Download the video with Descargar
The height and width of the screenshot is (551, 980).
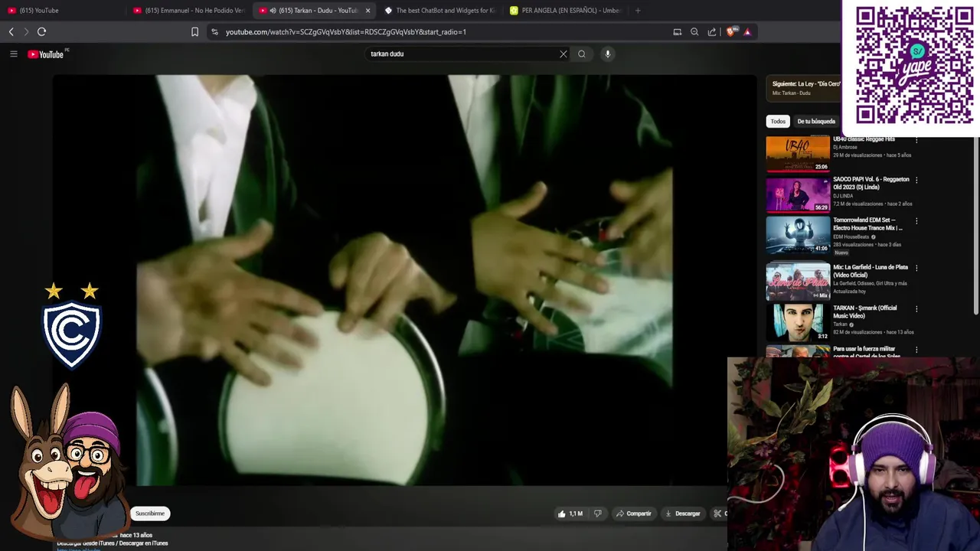pyautogui.click(x=683, y=514)
